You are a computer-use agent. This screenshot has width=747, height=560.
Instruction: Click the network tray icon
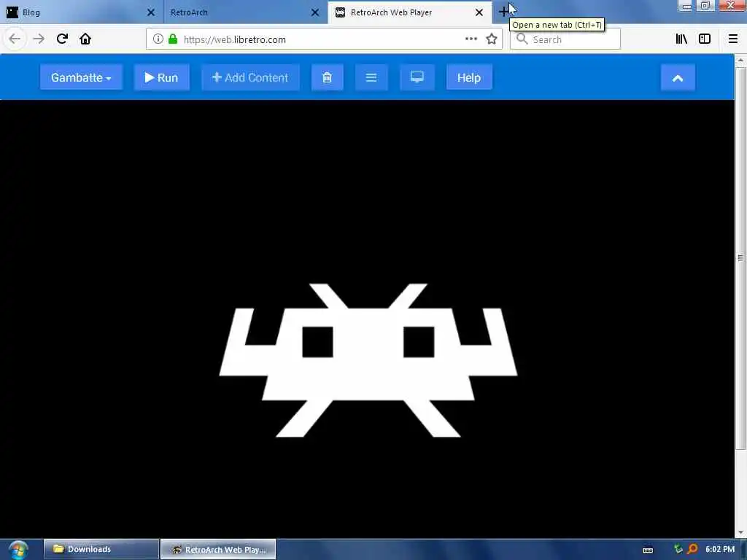click(x=678, y=550)
